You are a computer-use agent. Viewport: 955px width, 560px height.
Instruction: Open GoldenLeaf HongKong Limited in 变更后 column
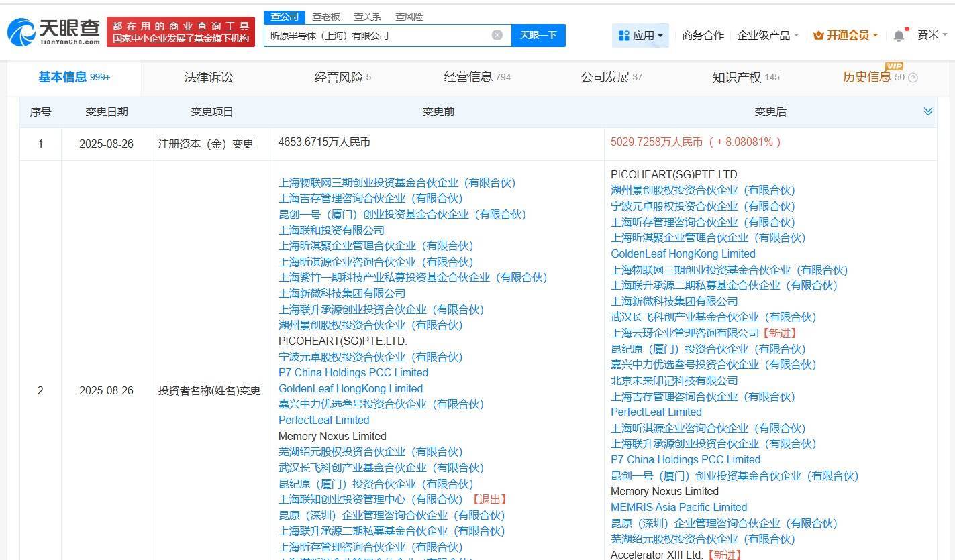tap(683, 254)
